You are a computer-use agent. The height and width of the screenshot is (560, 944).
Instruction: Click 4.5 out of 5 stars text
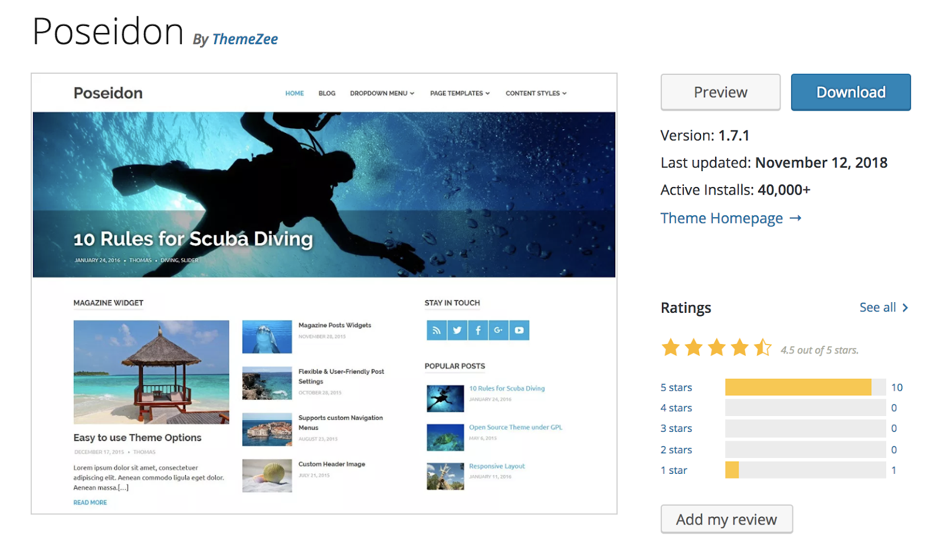[x=820, y=351]
